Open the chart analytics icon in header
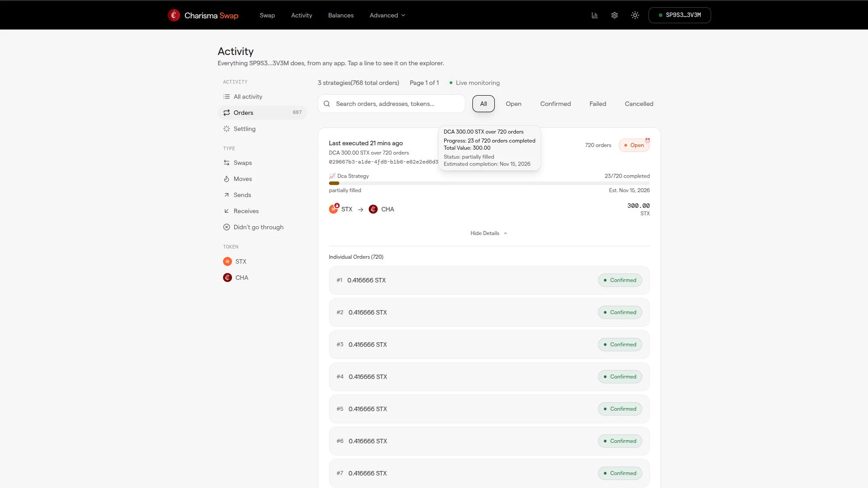This screenshot has height=488, width=868. pyautogui.click(x=594, y=15)
